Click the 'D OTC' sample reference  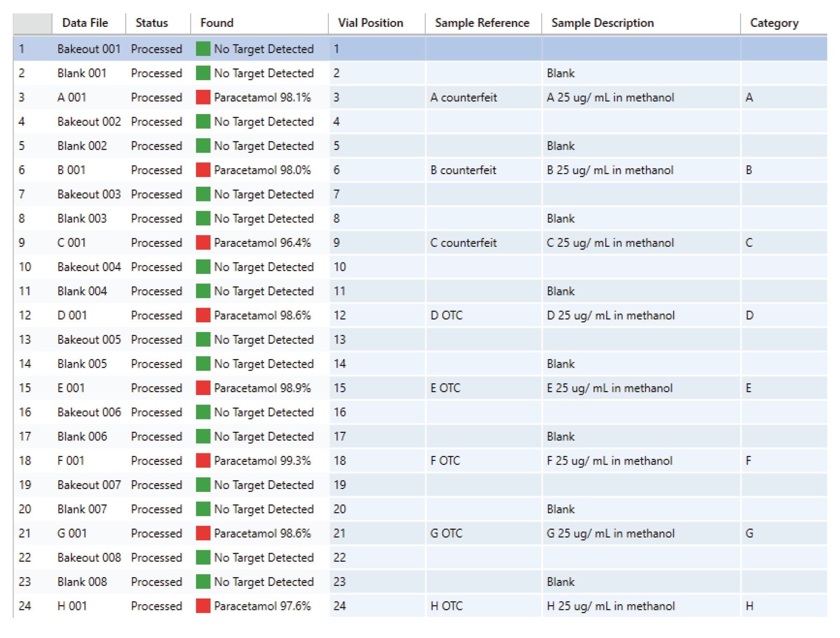(446, 315)
